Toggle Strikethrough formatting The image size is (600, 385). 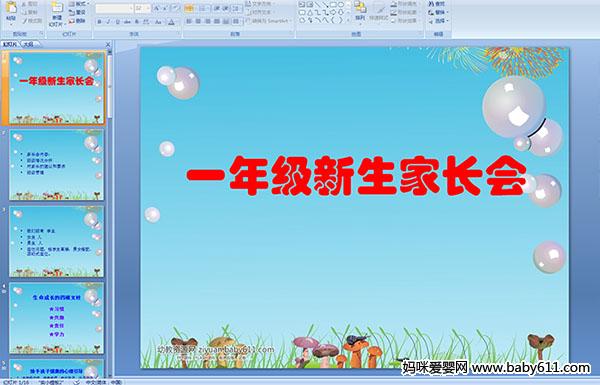[127, 22]
